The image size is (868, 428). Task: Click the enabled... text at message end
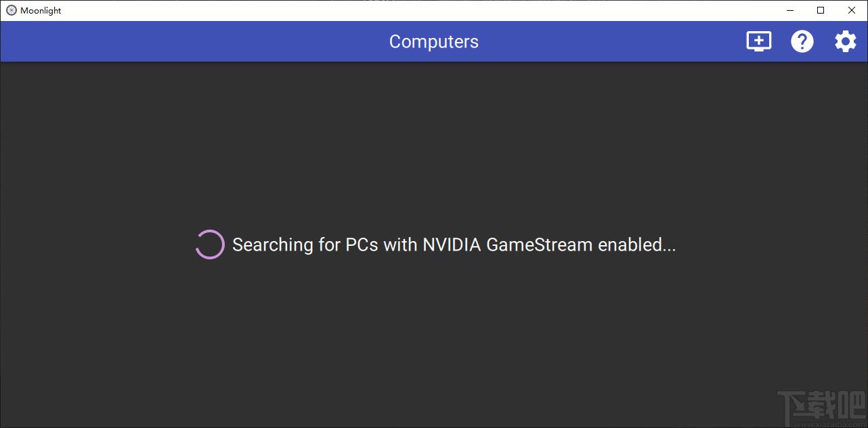pos(637,244)
